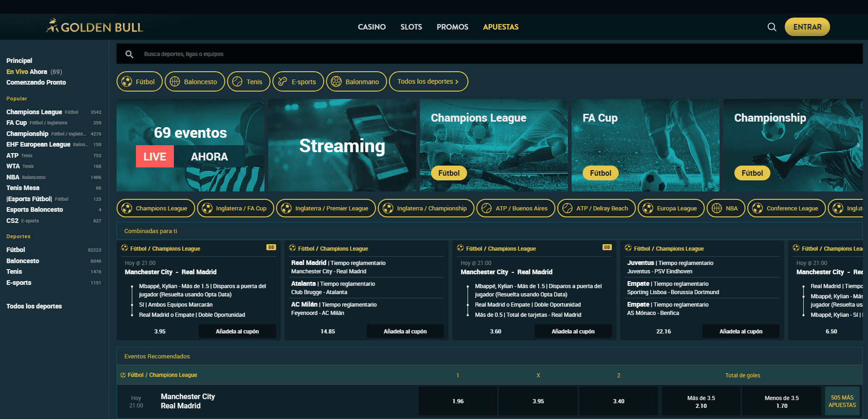868x419 pixels.
Task: Open Todos los deportes in sidebar
Action: click(x=34, y=306)
